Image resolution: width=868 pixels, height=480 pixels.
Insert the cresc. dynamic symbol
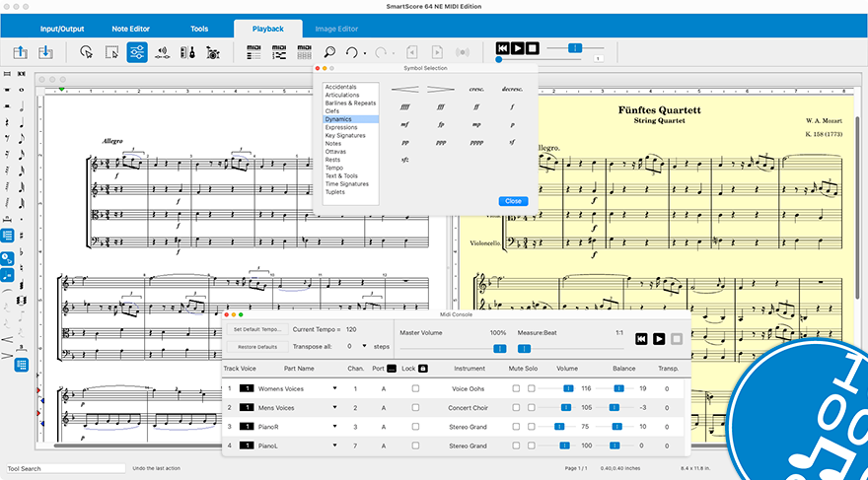(476, 89)
